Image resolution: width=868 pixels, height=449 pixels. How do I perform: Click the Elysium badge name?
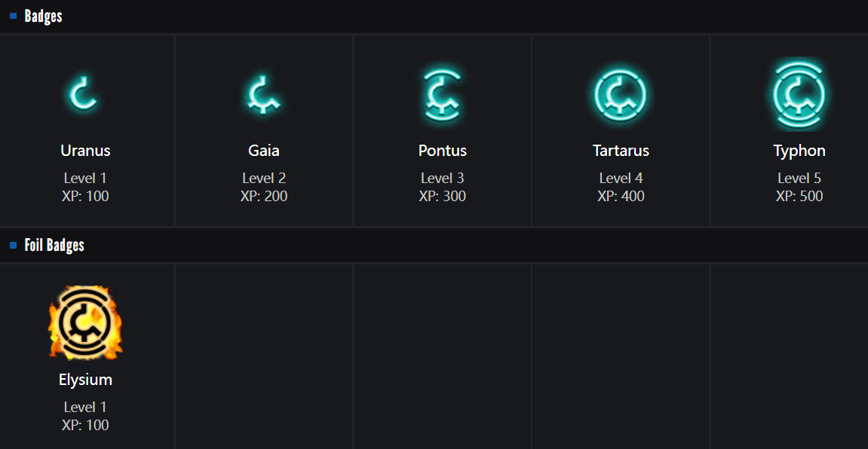click(85, 380)
